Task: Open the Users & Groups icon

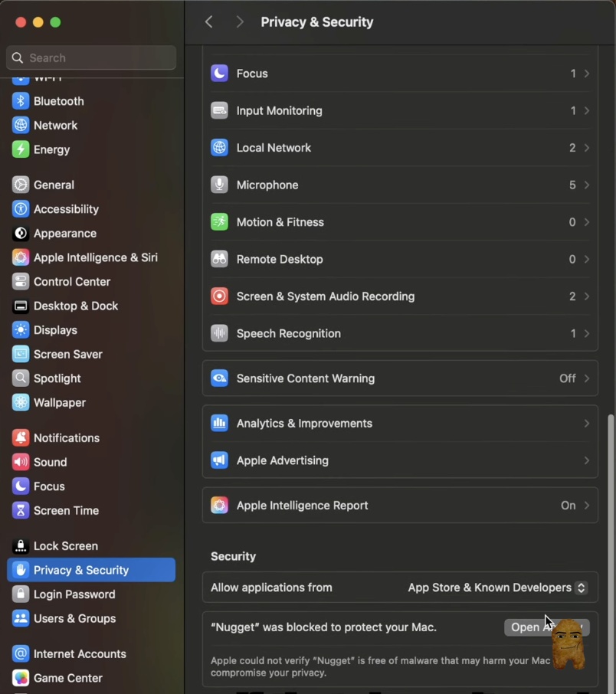Action: 21,619
